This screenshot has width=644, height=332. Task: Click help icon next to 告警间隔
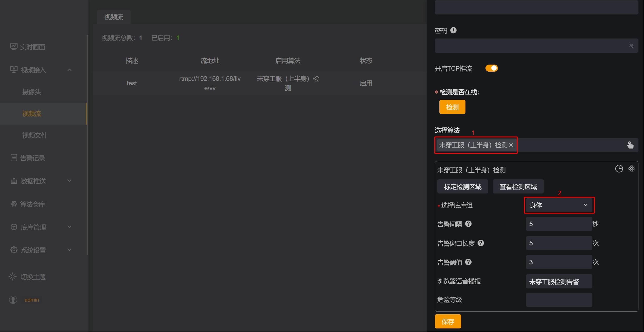point(469,224)
